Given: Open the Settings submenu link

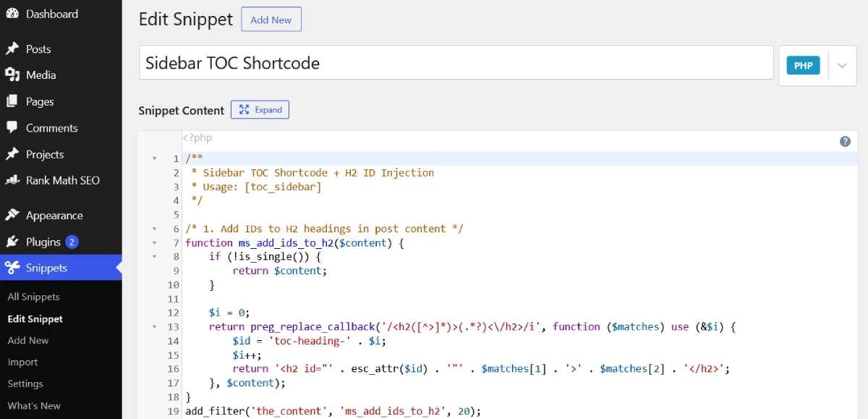Looking at the screenshot, I should point(25,384).
